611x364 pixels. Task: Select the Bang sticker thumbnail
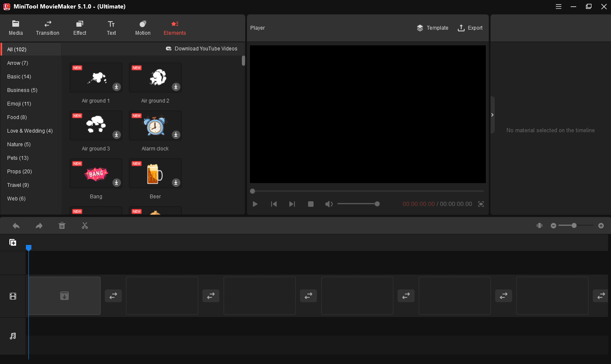click(96, 173)
